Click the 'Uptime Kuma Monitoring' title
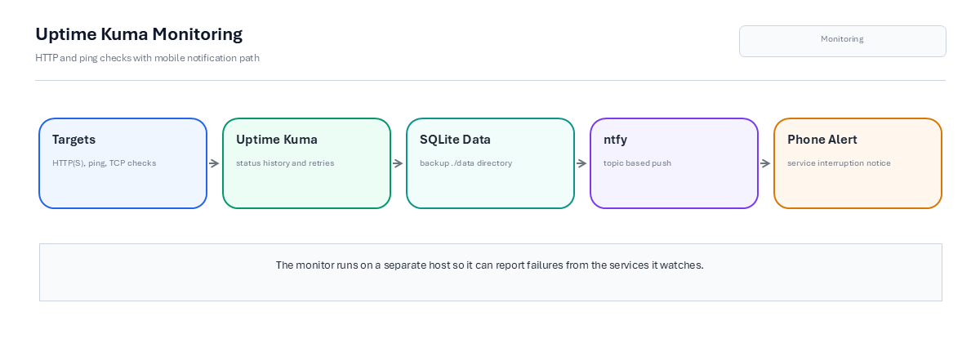This screenshot has width=980, height=343. click(139, 34)
